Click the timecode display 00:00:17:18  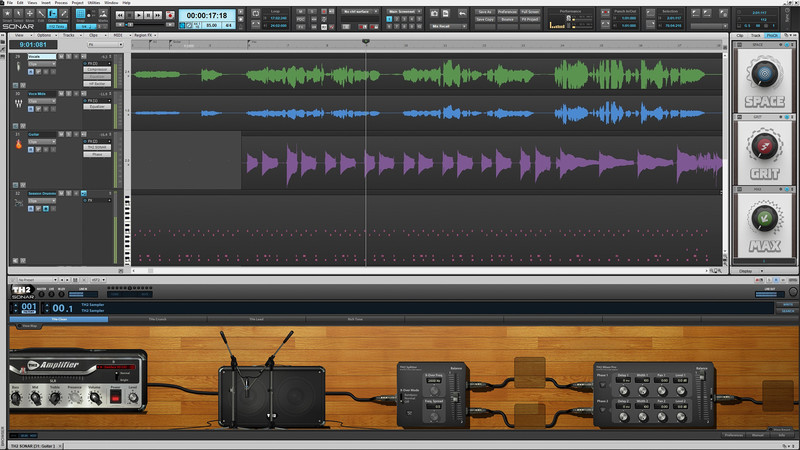pos(211,15)
